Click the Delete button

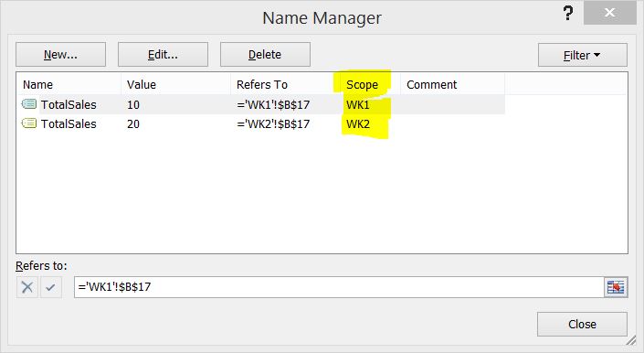(x=265, y=55)
